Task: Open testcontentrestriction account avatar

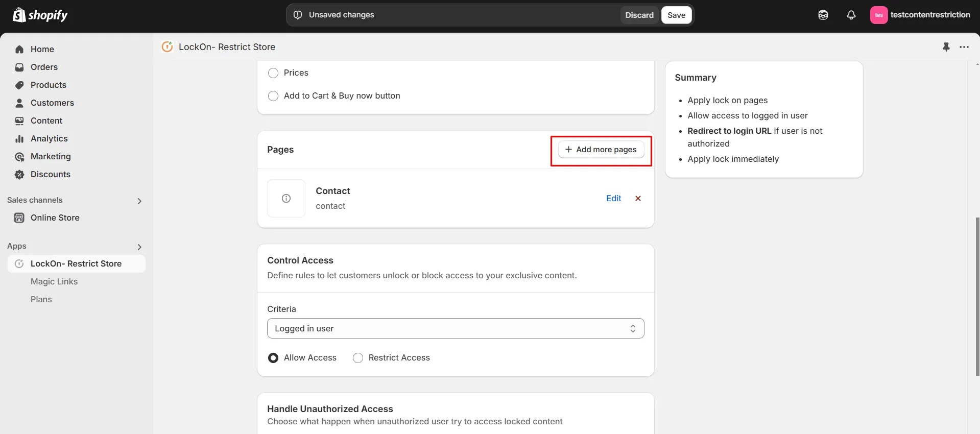Action: point(879,15)
